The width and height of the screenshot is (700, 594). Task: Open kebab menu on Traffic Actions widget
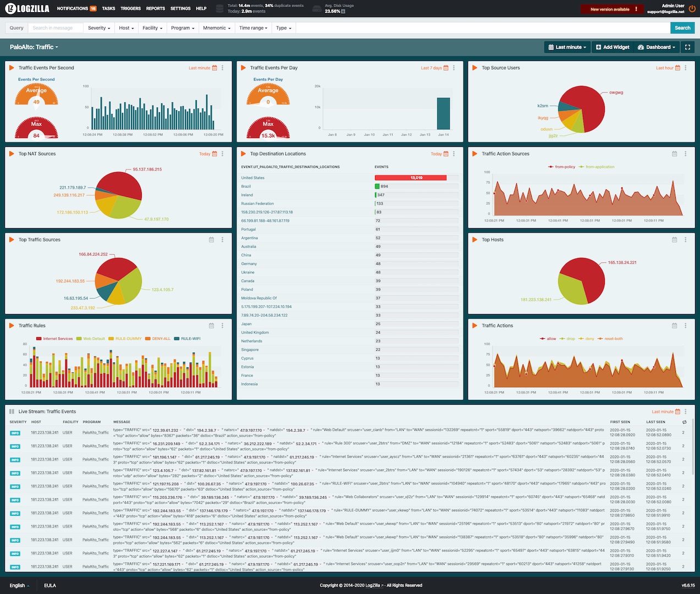tap(685, 325)
